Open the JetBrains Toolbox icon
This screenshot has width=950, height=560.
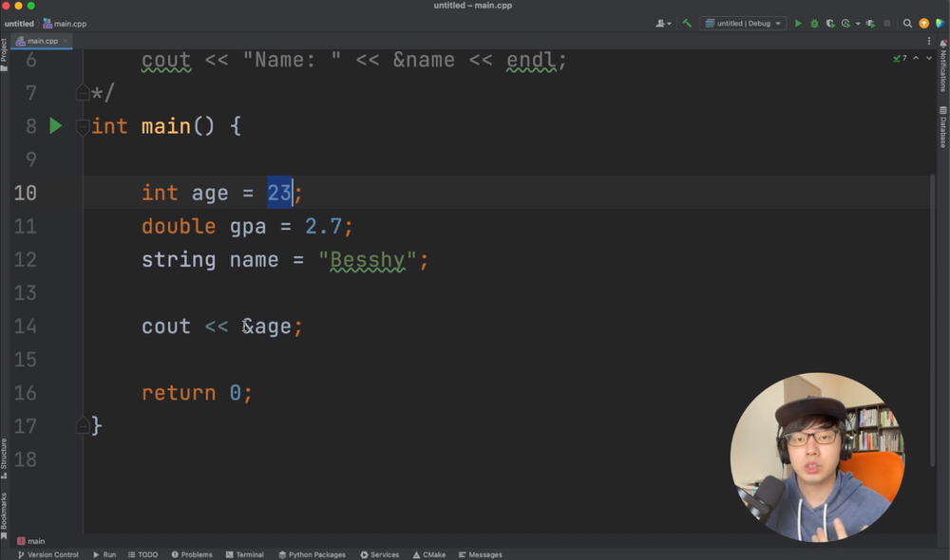(940, 24)
